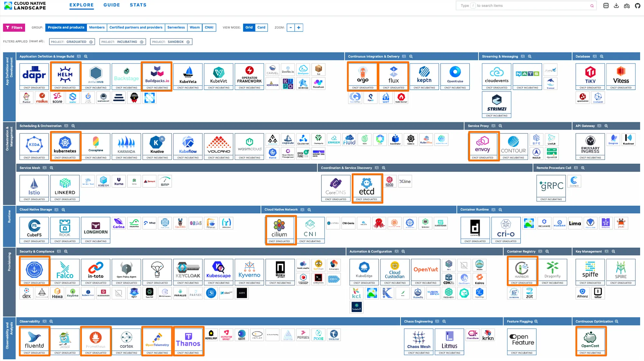
Task: Select the OpenCost project logo
Action: (590, 342)
